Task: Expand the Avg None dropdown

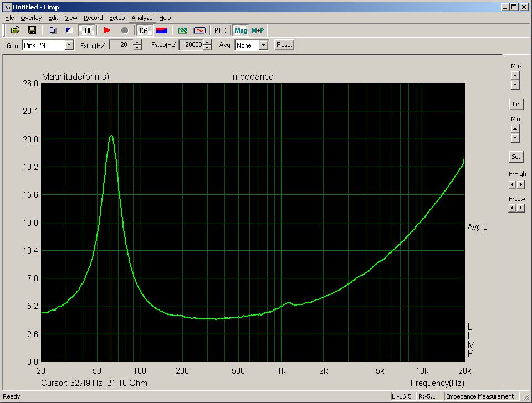Action: tap(264, 45)
